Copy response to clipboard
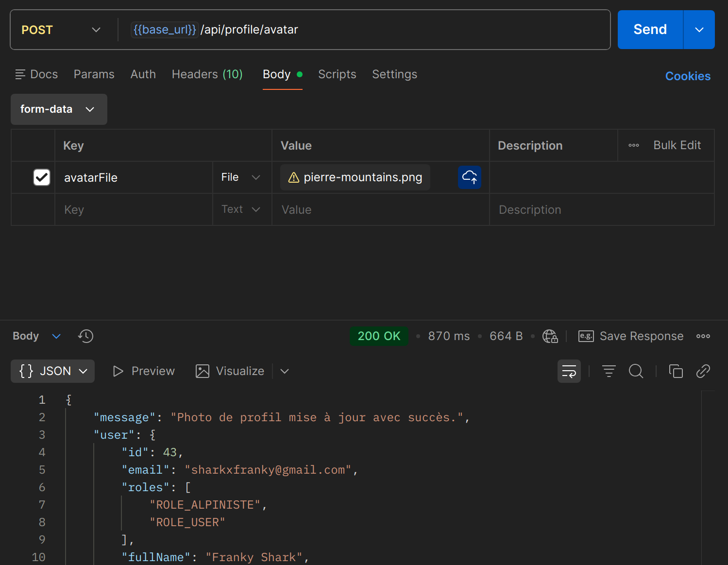This screenshot has height=565, width=728. tap(676, 371)
